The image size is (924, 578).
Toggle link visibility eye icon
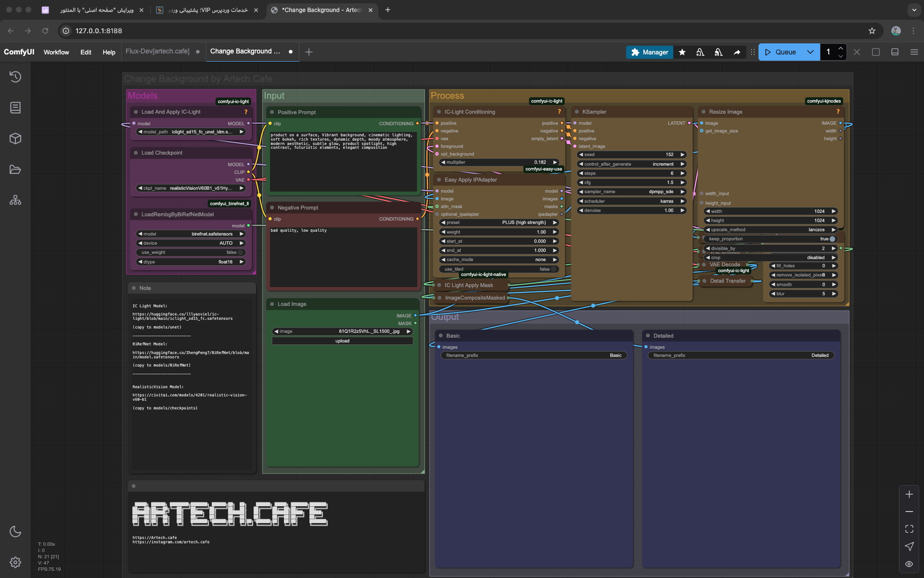(x=909, y=564)
